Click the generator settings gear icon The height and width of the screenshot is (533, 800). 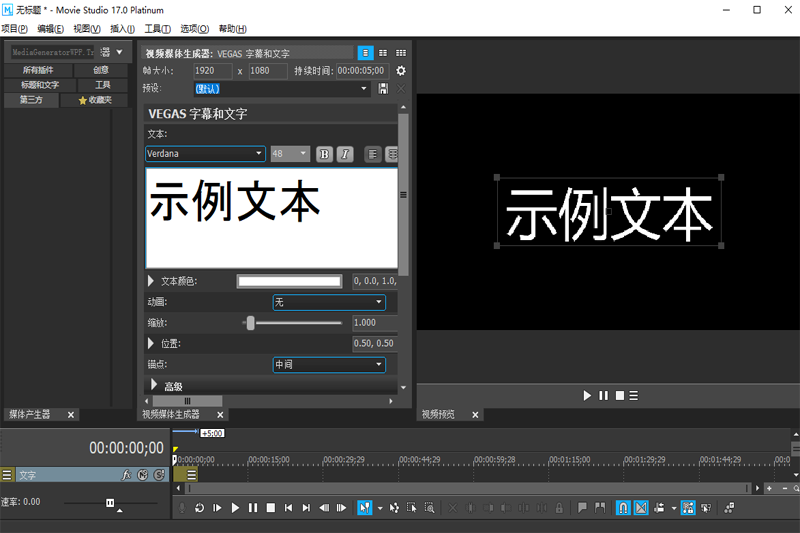tap(401, 71)
